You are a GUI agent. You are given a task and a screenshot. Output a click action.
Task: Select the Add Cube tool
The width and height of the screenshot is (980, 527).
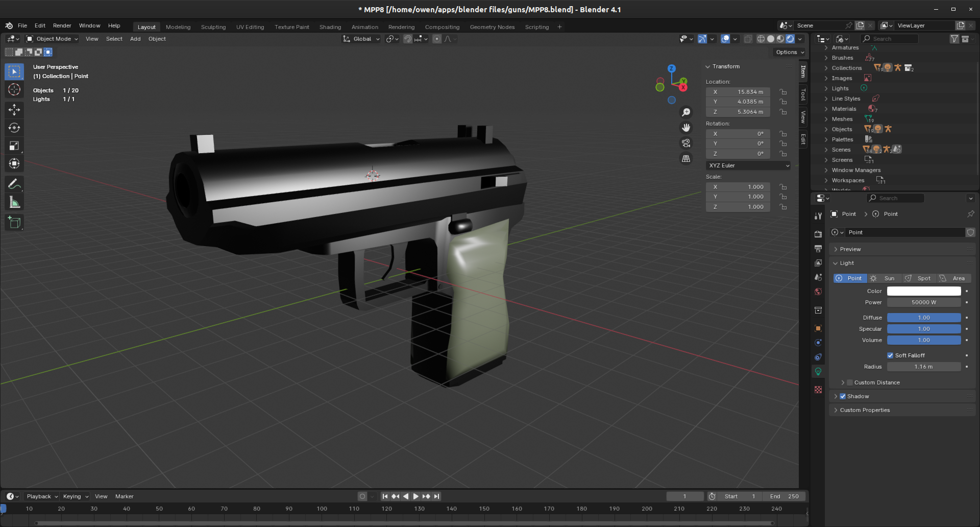point(14,222)
